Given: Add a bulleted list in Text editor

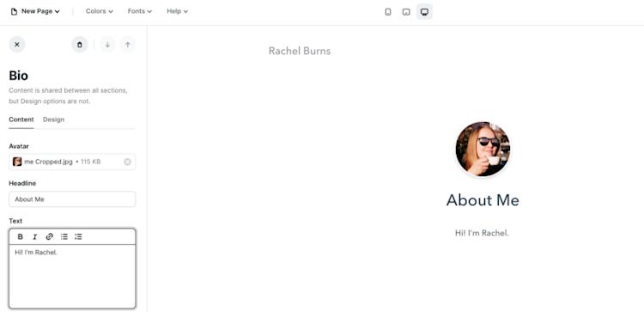Looking at the screenshot, I should tap(64, 236).
